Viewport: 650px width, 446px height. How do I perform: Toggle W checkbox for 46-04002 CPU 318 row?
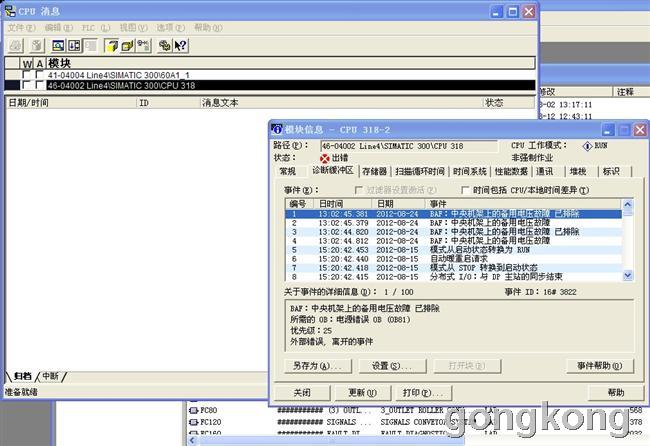click(x=27, y=85)
